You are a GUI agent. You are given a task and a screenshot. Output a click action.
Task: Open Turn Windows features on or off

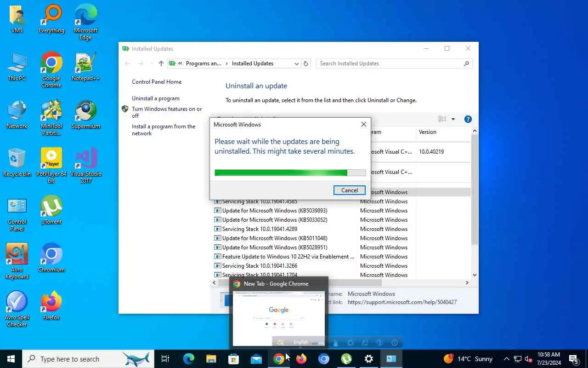(x=167, y=112)
